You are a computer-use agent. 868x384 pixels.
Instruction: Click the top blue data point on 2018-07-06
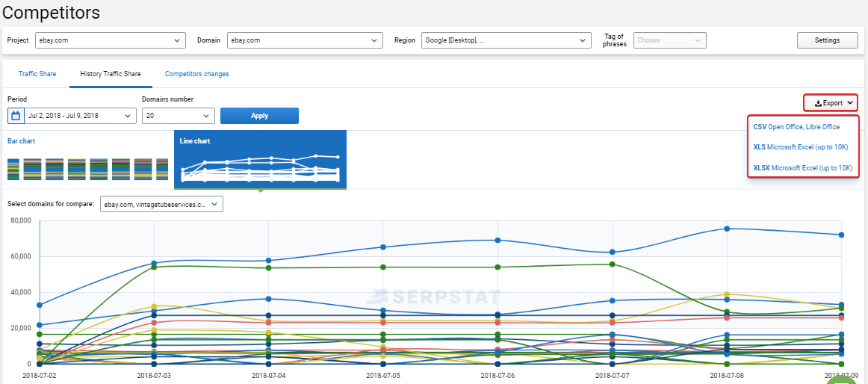point(497,240)
